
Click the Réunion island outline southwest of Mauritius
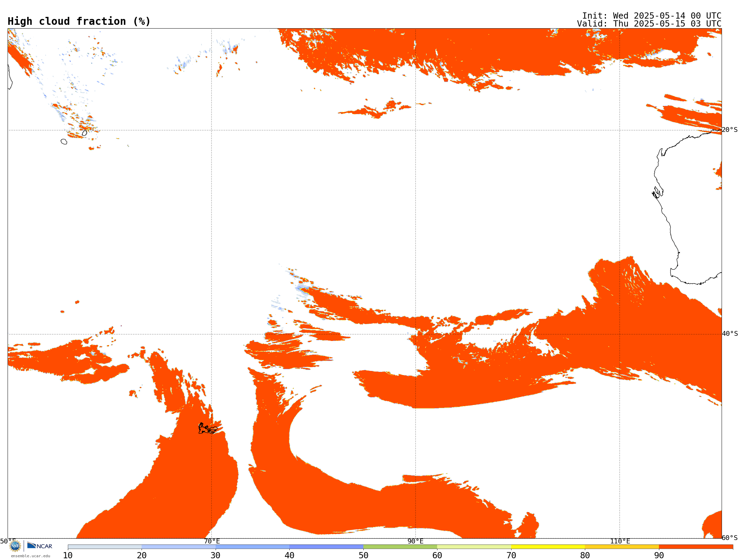pos(64,142)
